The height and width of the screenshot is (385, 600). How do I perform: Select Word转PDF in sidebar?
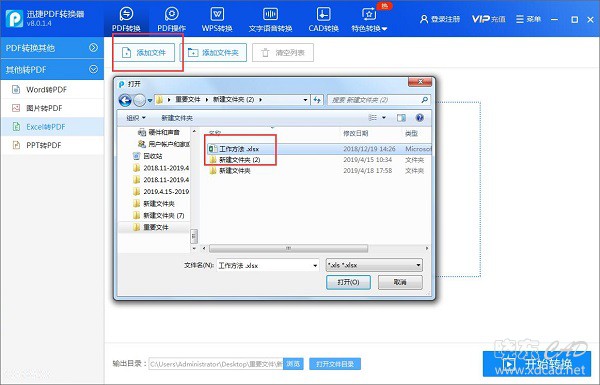(52, 90)
